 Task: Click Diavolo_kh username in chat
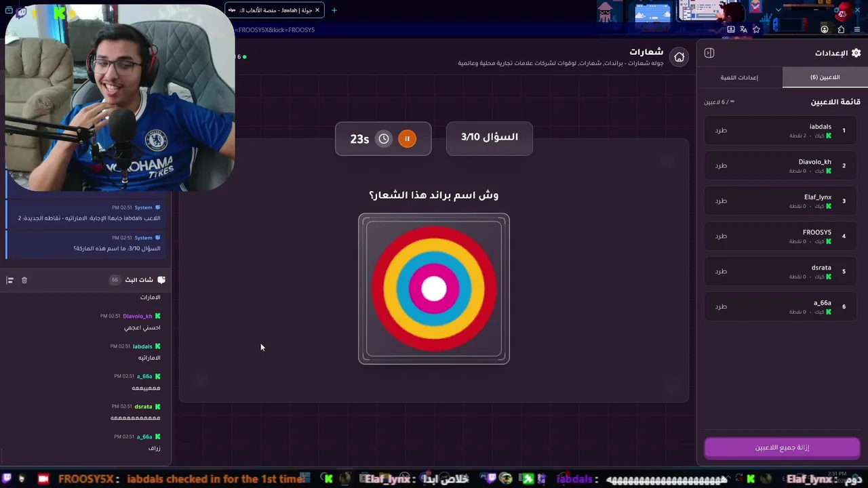(x=138, y=316)
